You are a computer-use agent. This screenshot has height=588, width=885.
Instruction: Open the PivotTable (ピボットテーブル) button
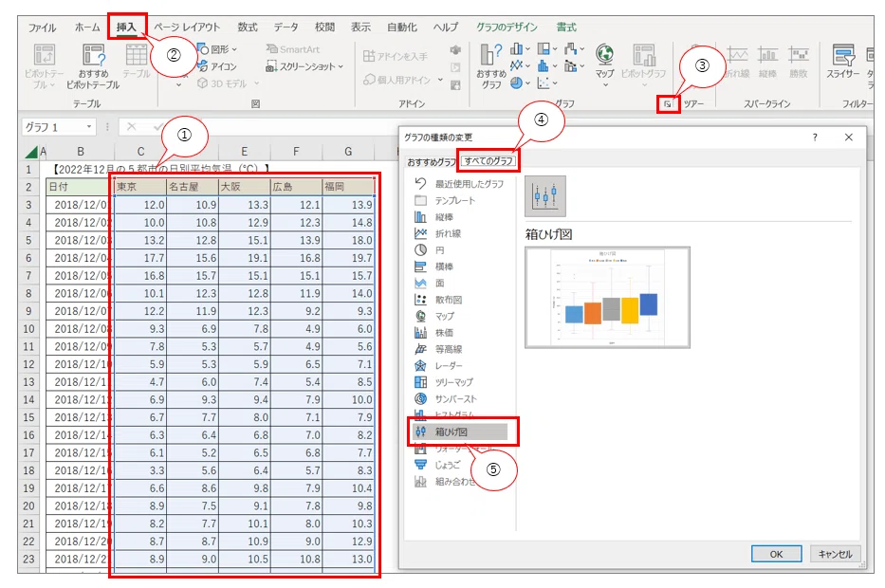tap(44, 65)
